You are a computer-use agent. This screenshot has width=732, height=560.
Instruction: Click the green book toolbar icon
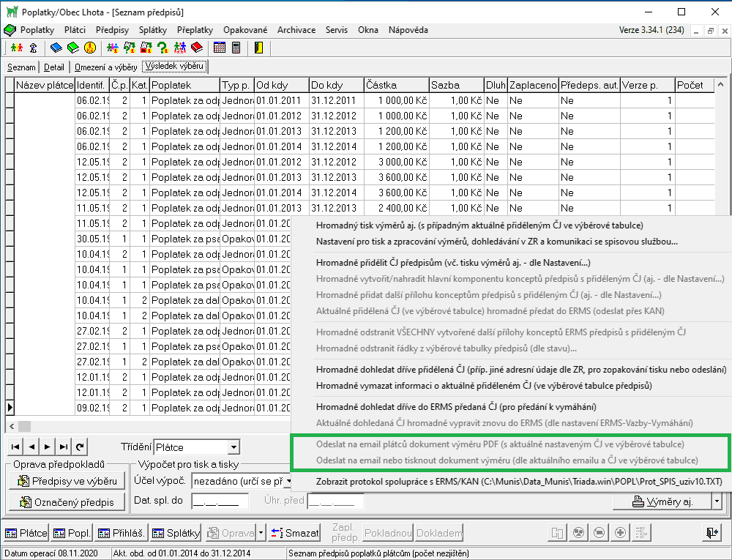point(72,48)
